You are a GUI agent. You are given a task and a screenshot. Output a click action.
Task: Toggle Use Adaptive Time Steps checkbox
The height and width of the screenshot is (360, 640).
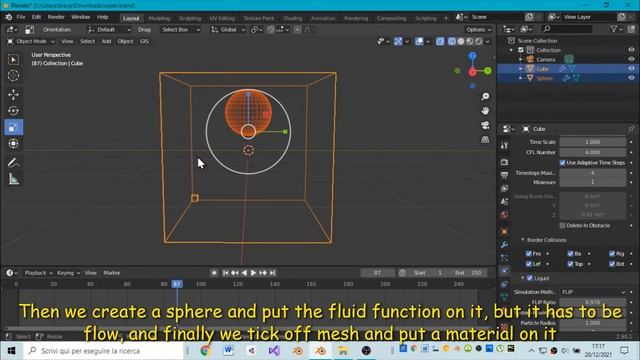pyautogui.click(x=562, y=162)
